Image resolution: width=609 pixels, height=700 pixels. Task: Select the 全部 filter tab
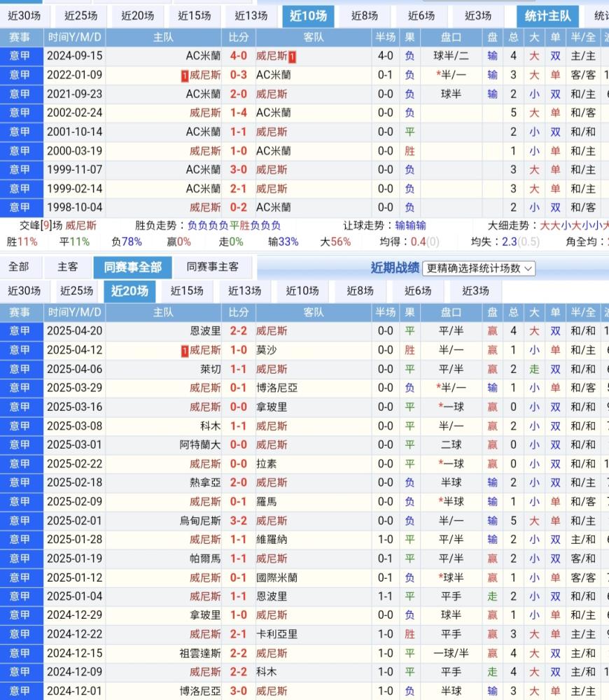coord(19,267)
